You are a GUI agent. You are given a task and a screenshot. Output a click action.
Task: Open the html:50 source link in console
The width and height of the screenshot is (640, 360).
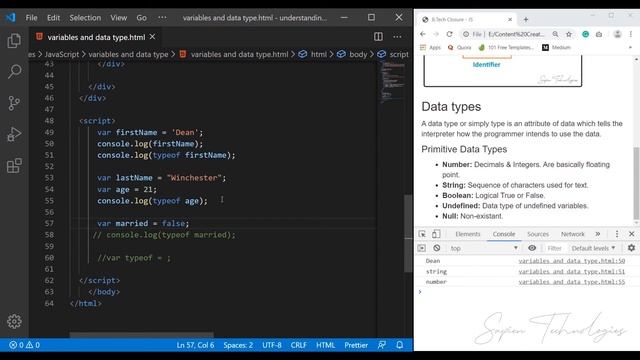click(x=571, y=261)
